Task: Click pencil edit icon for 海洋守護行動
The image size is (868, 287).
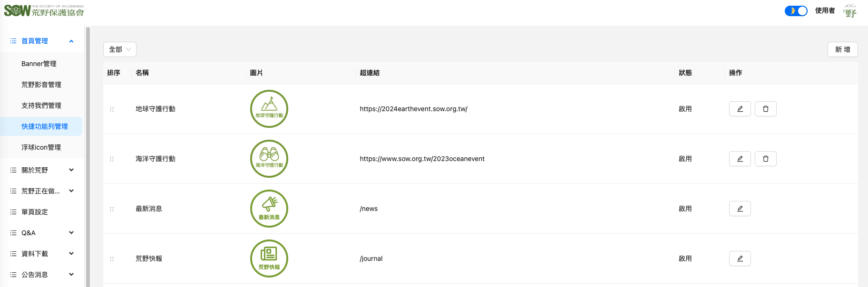Action: (x=740, y=159)
